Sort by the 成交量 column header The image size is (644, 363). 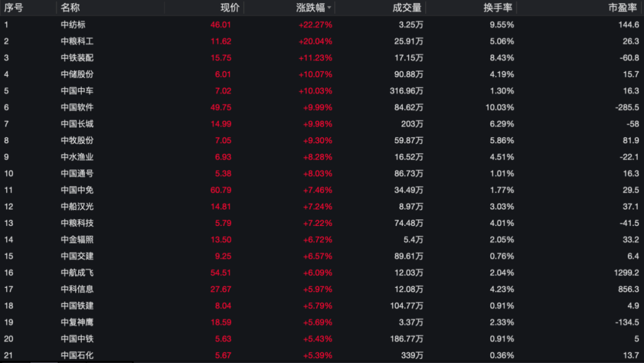click(407, 8)
